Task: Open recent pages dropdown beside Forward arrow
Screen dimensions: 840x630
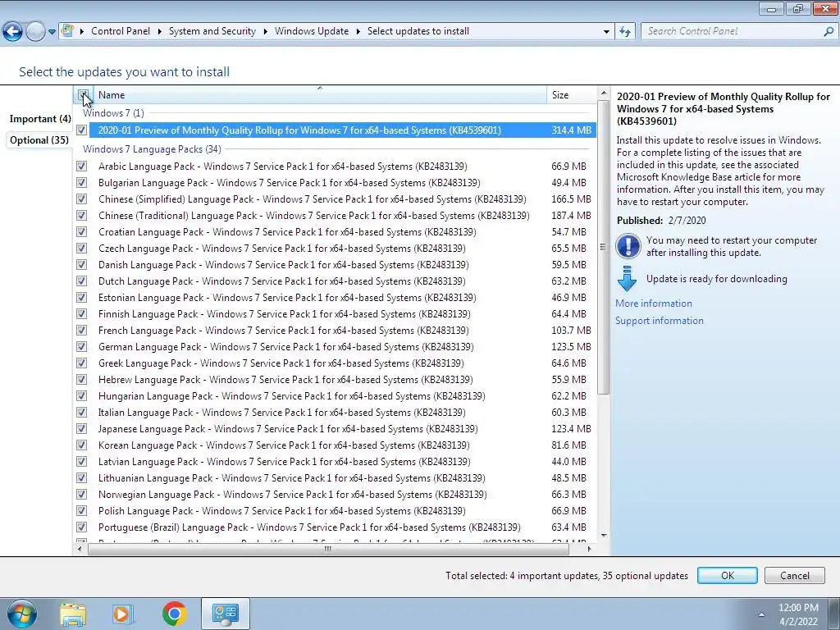Action: click(x=52, y=32)
